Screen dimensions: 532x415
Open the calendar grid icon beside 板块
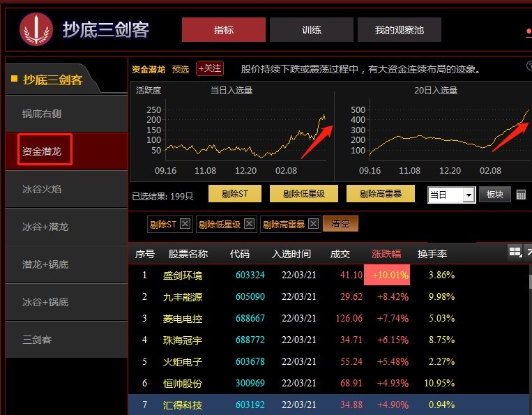521,195
